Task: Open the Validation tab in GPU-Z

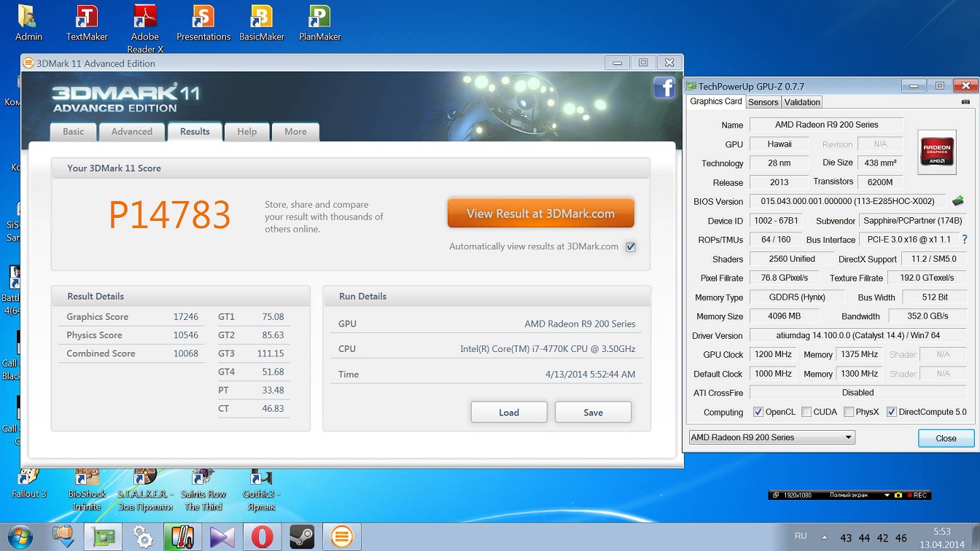Action: click(x=802, y=103)
